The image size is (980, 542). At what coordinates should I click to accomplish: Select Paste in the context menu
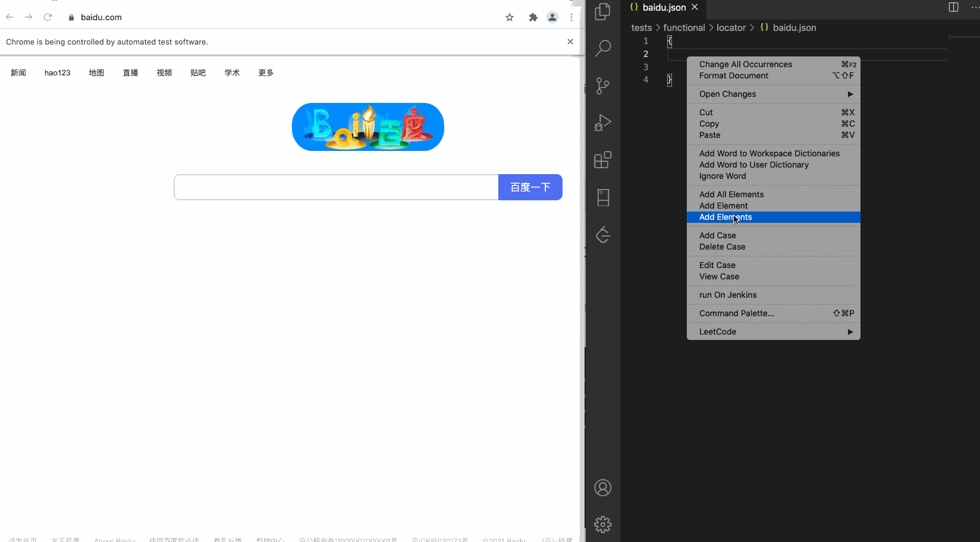[x=774, y=135]
